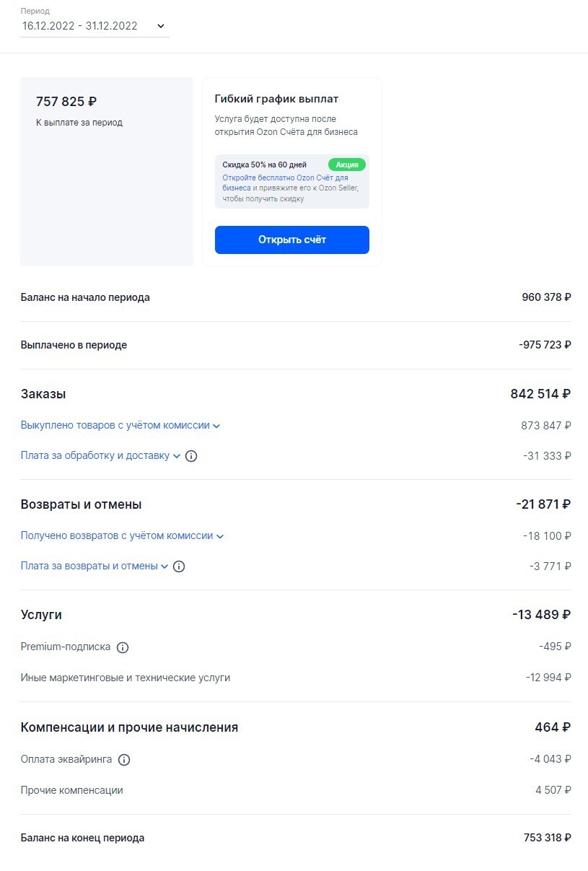Viewport: 588px width, 871px height.
Task: Click the Гибкий график выплат heading
Action: [276, 99]
